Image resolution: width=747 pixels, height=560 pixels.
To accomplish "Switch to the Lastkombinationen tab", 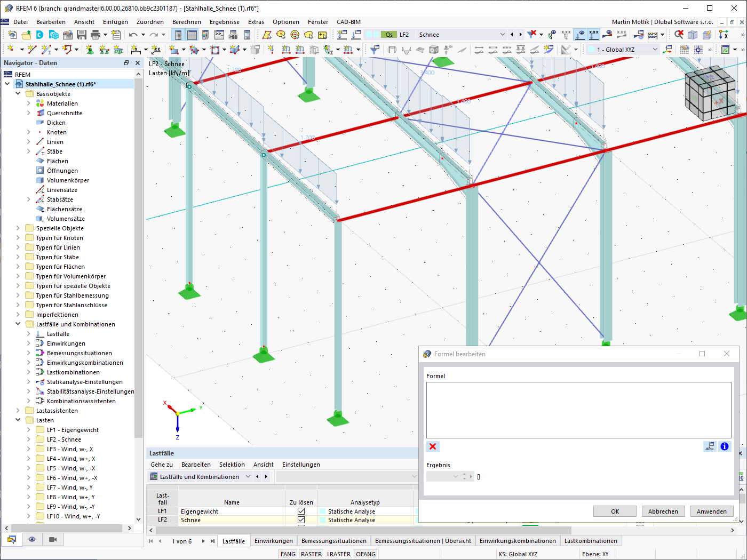I will coord(591,541).
